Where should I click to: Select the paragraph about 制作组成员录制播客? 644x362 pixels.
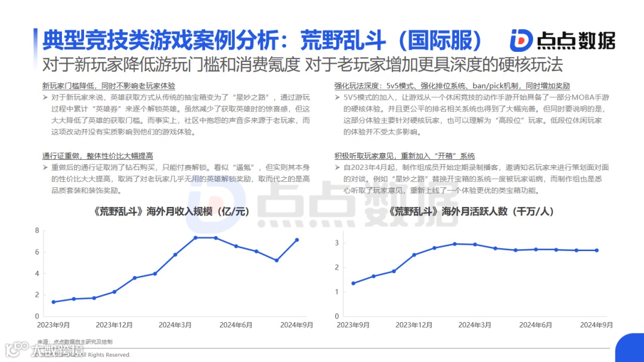coord(476,179)
